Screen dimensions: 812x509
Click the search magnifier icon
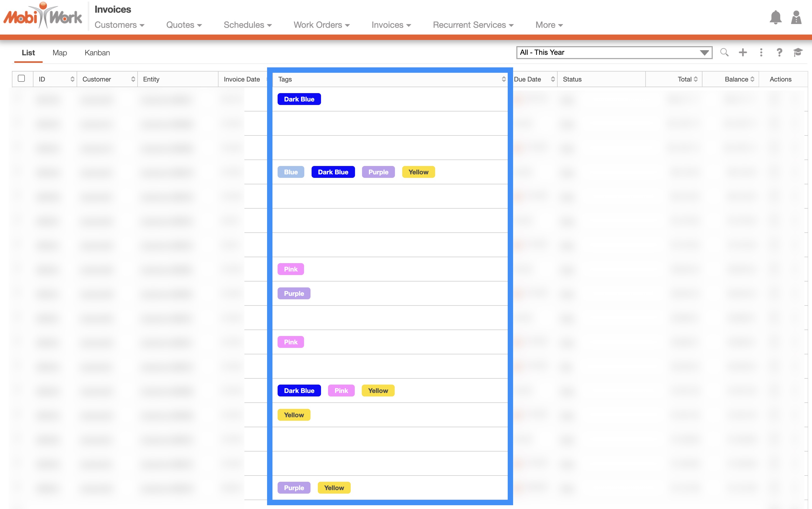coord(724,53)
